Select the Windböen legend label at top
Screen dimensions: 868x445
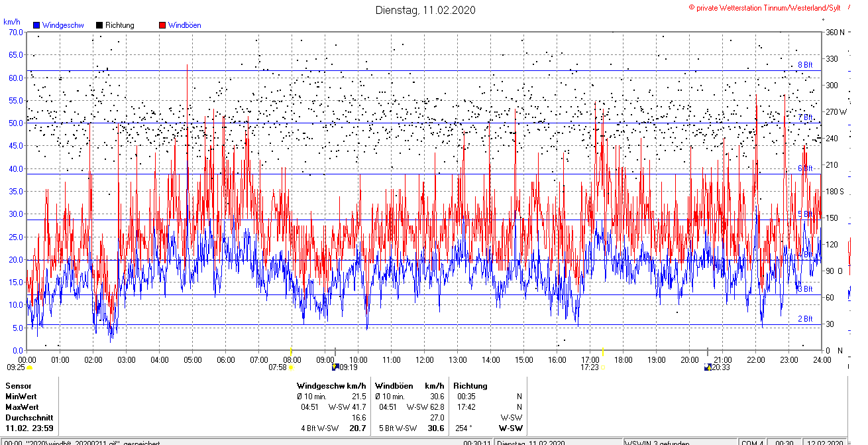[184, 25]
